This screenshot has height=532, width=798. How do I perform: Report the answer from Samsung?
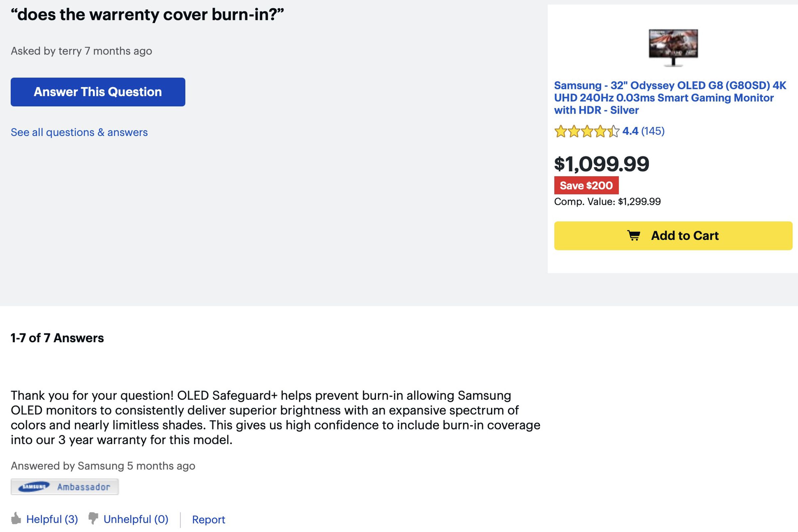(209, 519)
